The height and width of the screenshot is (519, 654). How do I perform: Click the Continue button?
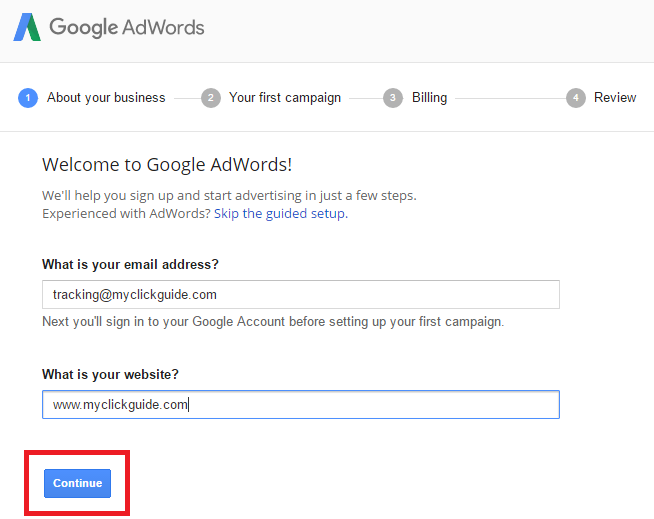(x=78, y=483)
